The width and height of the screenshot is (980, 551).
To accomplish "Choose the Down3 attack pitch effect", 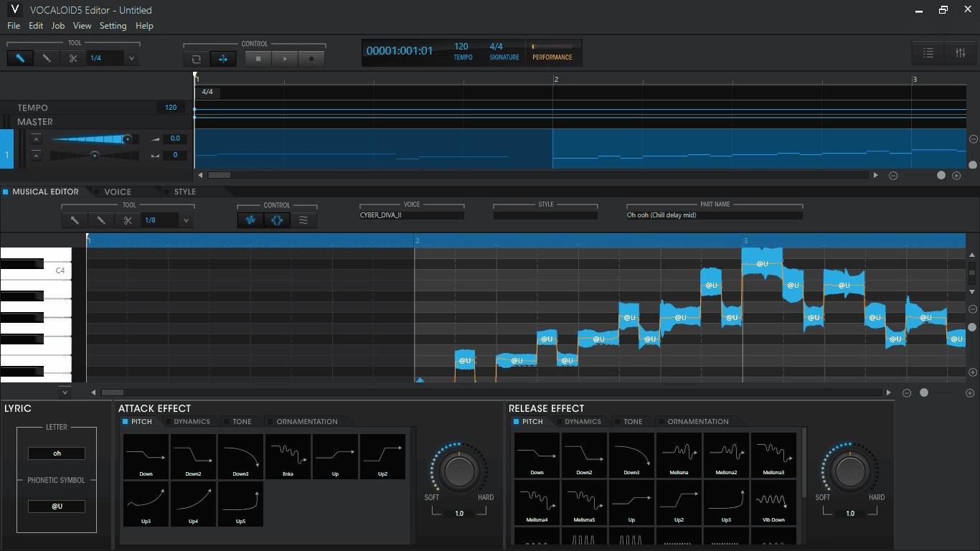I will [x=240, y=456].
